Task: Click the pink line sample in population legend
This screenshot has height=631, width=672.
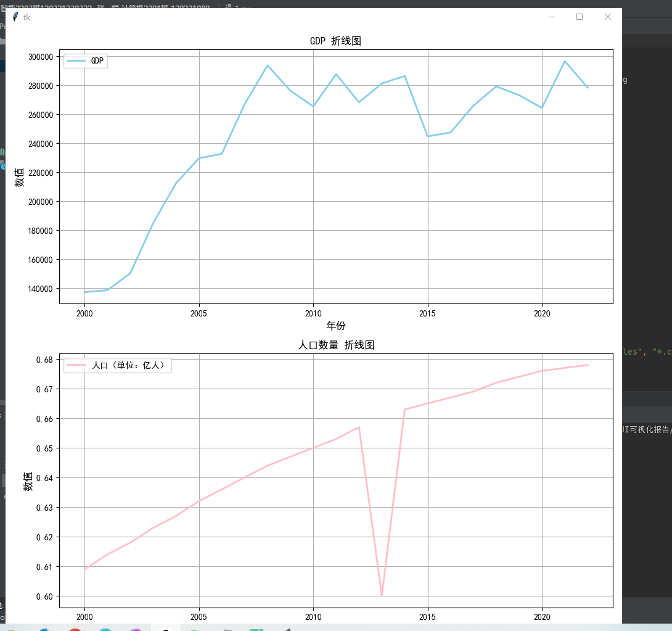Action: point(76,365)
